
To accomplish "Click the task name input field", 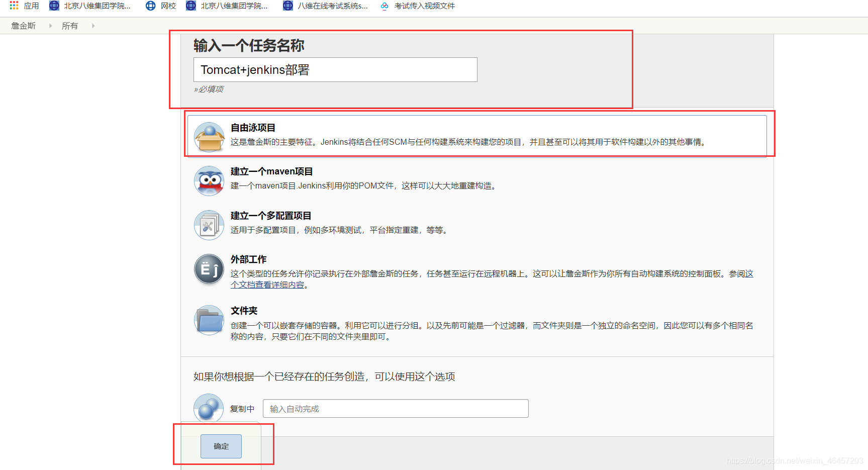I will (335, 69).
